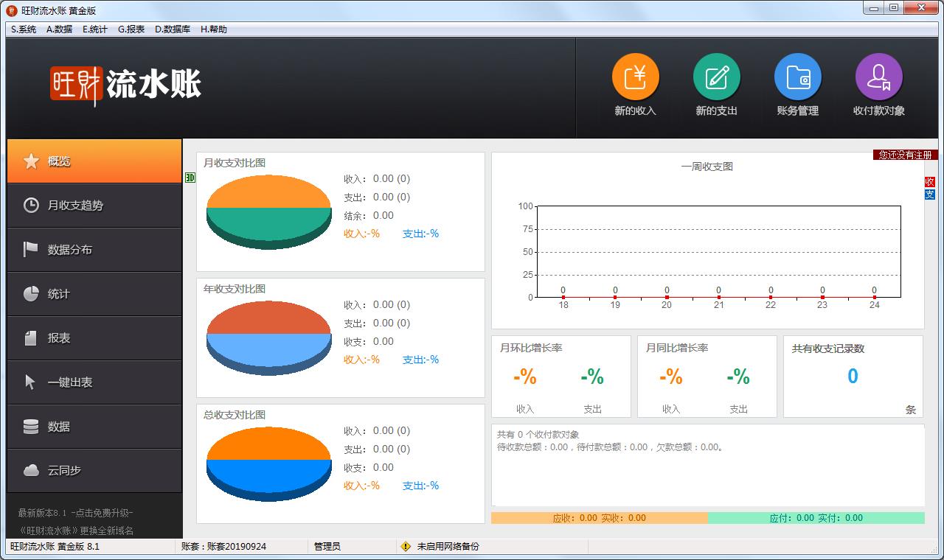Click the clock icon beside 月收支趋势

pyautogui.click(x=31, y=206)
